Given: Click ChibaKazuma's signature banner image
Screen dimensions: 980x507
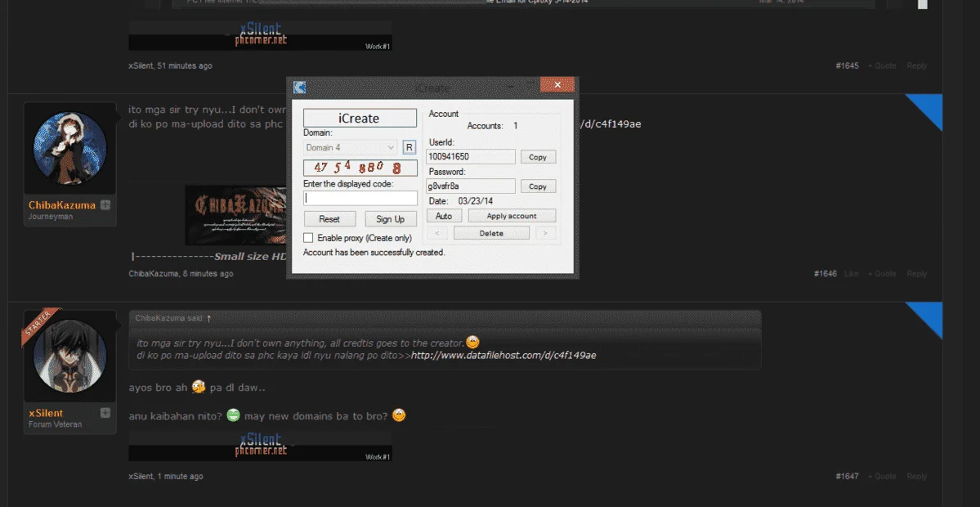Looking at the screenshot, I should click(x=236, y=215).
